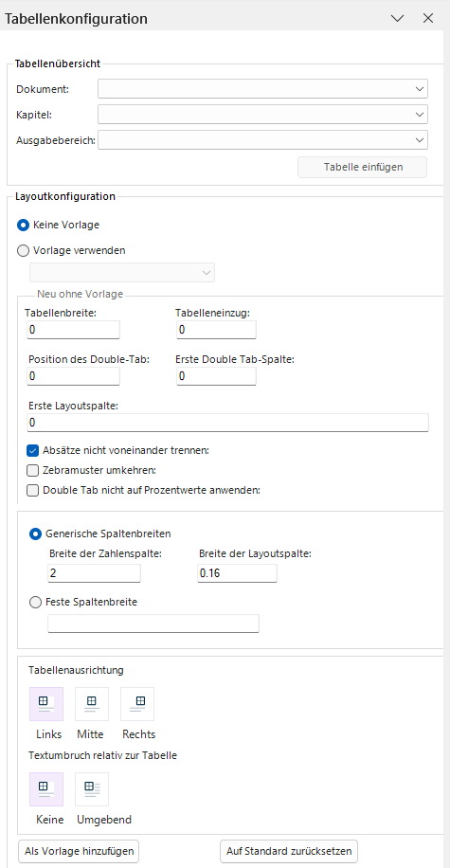450x868 pixels.
Task: Click the Tabellenkonfiguration pane title
Action: [x=76, y=19]
